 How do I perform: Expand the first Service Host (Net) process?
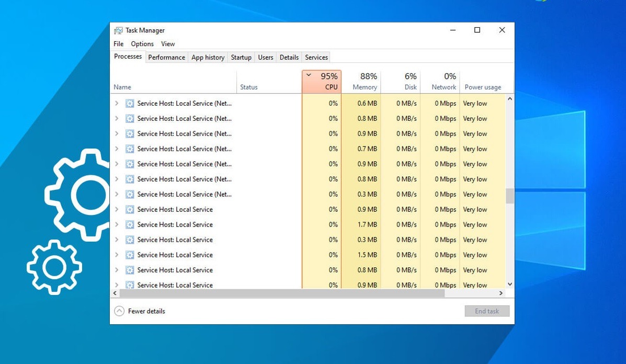pos(116,103)
